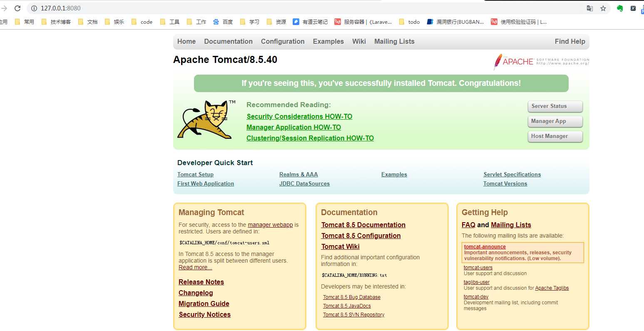Open the todo bookmark folder
The image size is (644, 331).
410,22
